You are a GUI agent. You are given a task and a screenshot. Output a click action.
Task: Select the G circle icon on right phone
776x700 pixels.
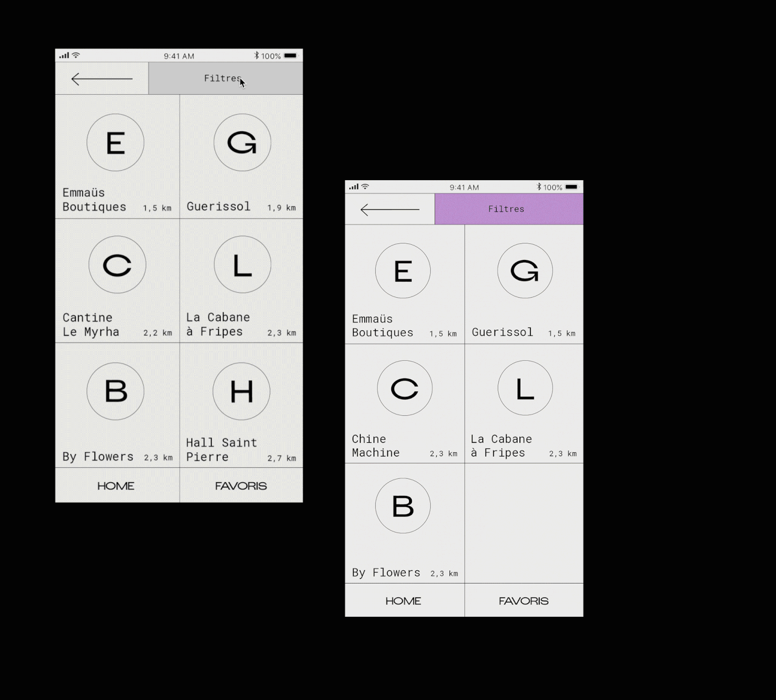(525, 270)
